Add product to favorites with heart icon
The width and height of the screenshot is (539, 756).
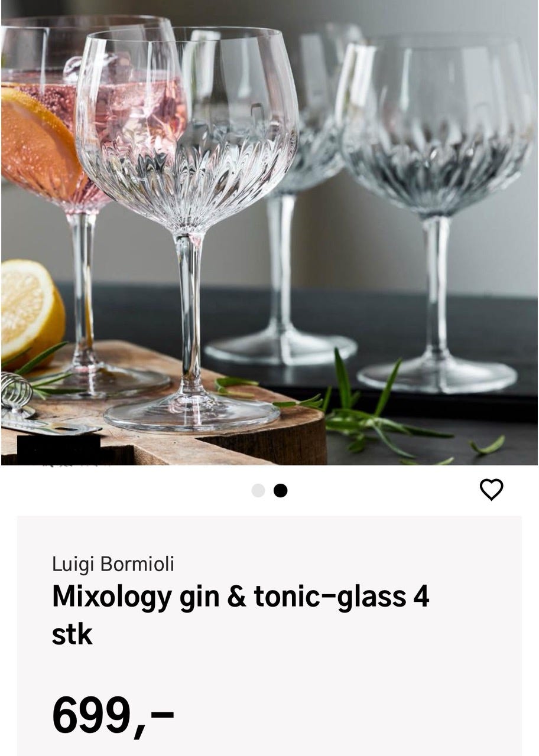(x=491, y=490)
